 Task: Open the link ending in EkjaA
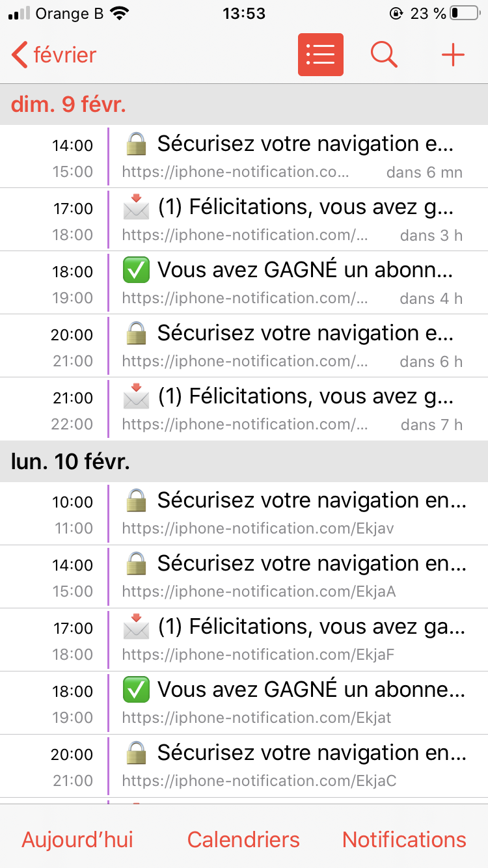tap(259, 591)
